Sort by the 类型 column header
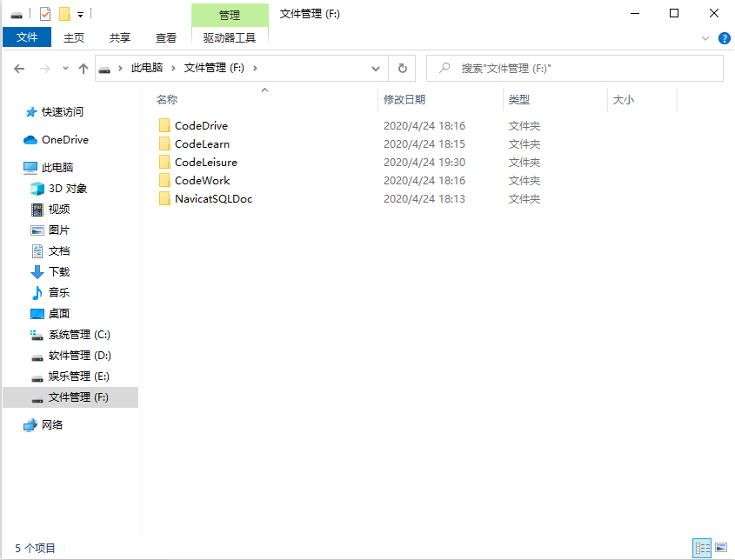 click(x=519, y=99)
